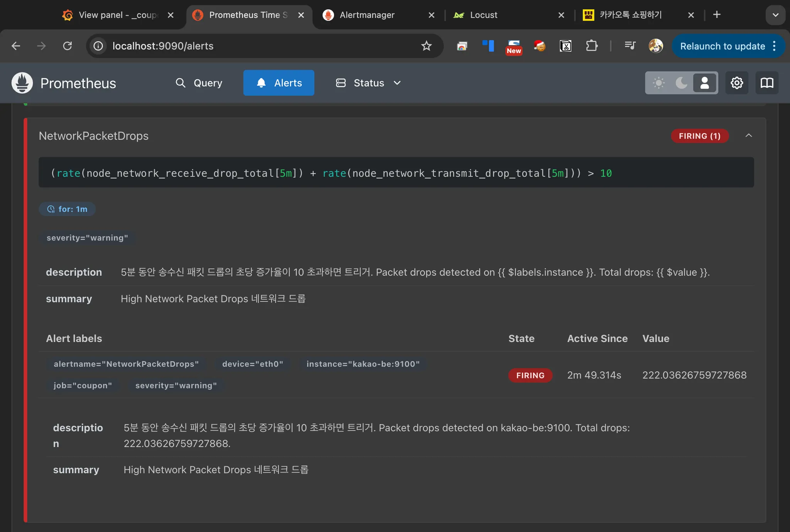Open Chrome profile avatar icon
This screenshot has width=790, height=532.
tap(655, 46)
